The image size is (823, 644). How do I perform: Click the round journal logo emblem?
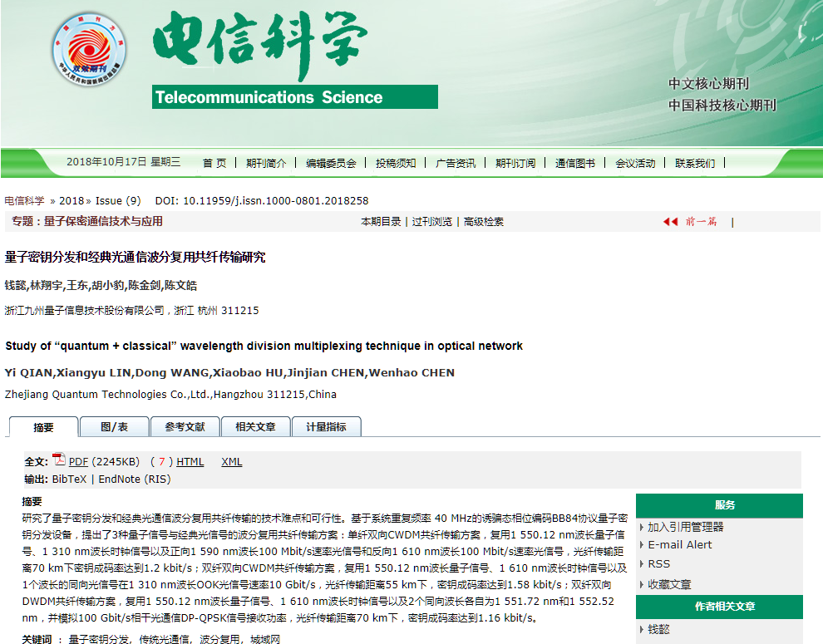(89, 45)
